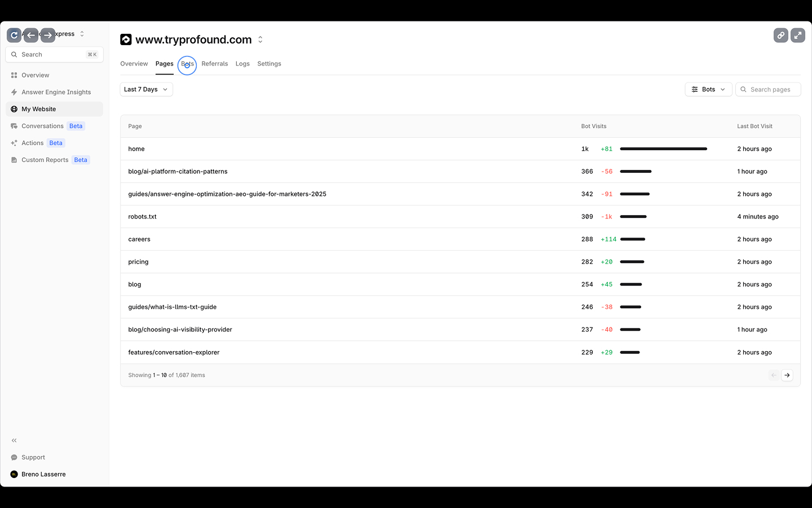
Task: Open the Last 7 Days date dropdown
Action: coord(146,89)
